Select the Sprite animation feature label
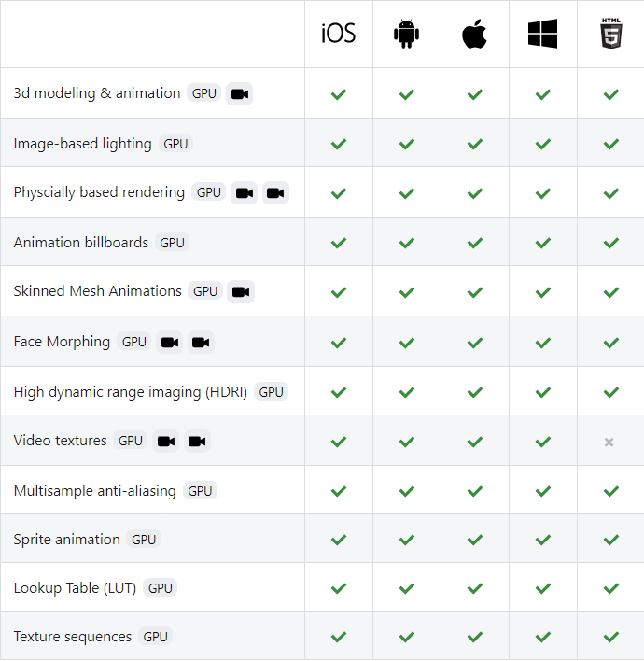Viewport: 644px width, 661px height. point(66,540)
